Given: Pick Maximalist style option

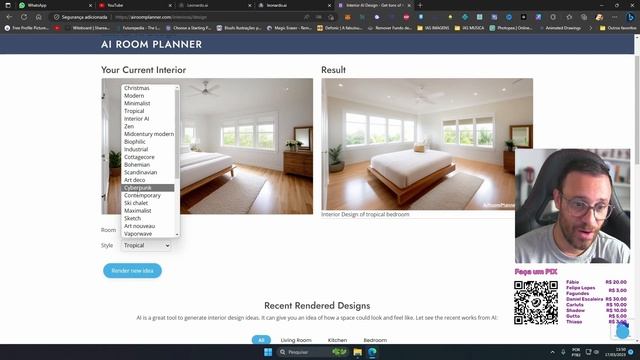Looking at the screenshot, I should click(x=148, y=211).
